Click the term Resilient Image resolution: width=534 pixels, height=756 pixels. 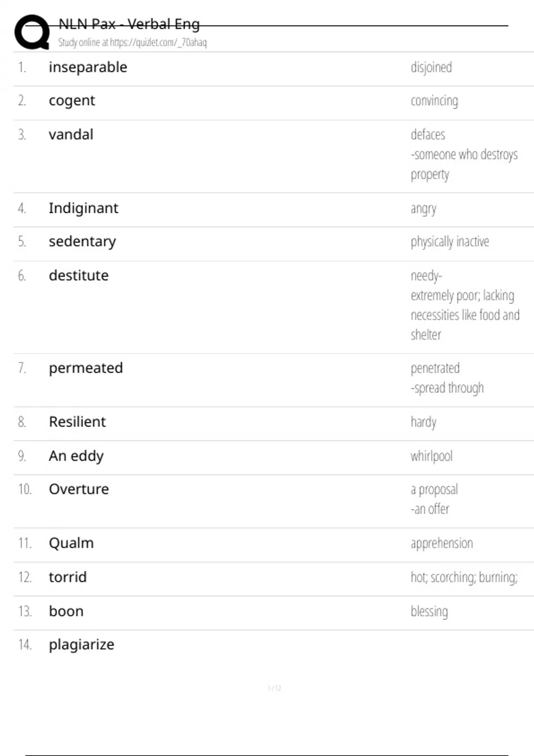coord(77,422)
